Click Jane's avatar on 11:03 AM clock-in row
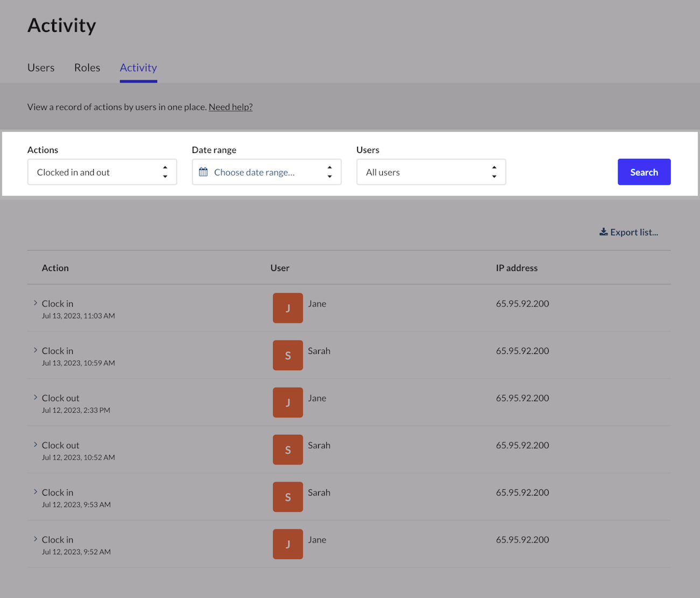The image size is (700, 598). (x=288, y=308)
